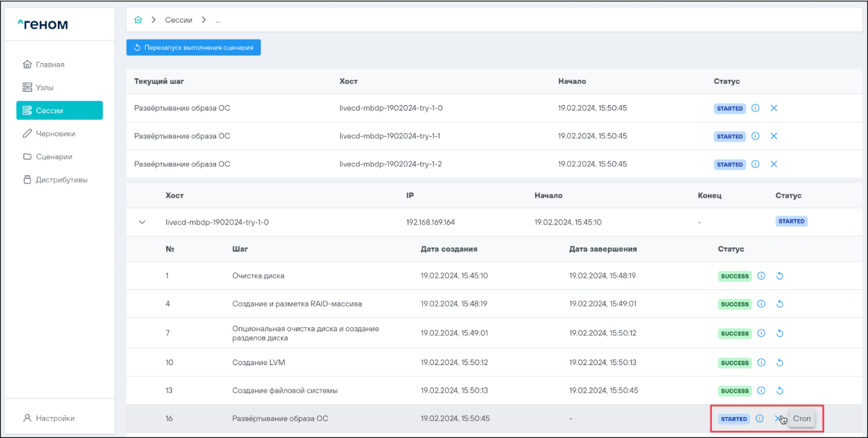Open 'Сценарии' from the sidebar
Screen dimensions: 868x438
(54, 157)
